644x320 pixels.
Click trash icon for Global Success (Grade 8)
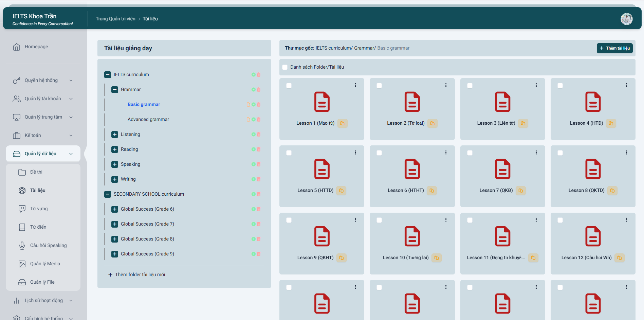259,239
